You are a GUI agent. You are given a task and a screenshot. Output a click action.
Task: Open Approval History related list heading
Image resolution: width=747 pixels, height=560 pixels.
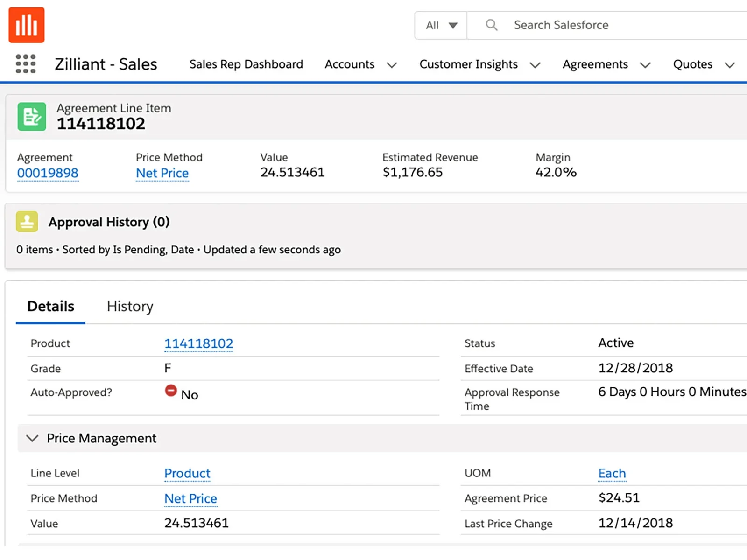(x=109, y=222)
